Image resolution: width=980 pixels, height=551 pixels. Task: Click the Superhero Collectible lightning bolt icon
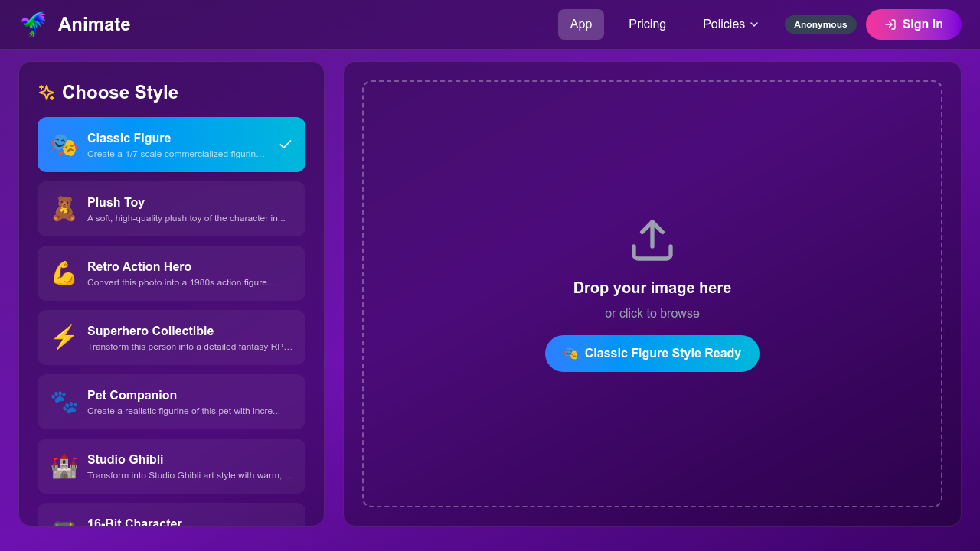(64, 337)
